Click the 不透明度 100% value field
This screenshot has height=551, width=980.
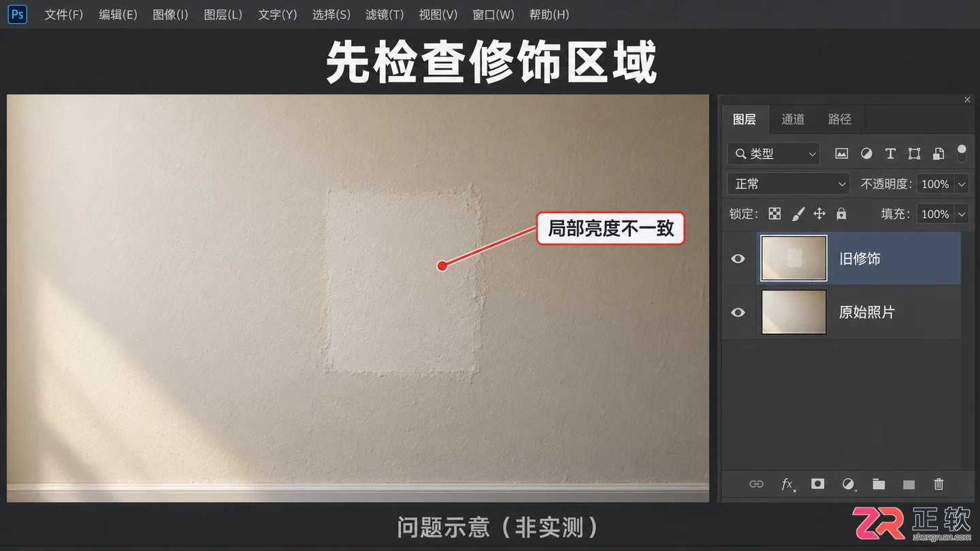[935, 184]
